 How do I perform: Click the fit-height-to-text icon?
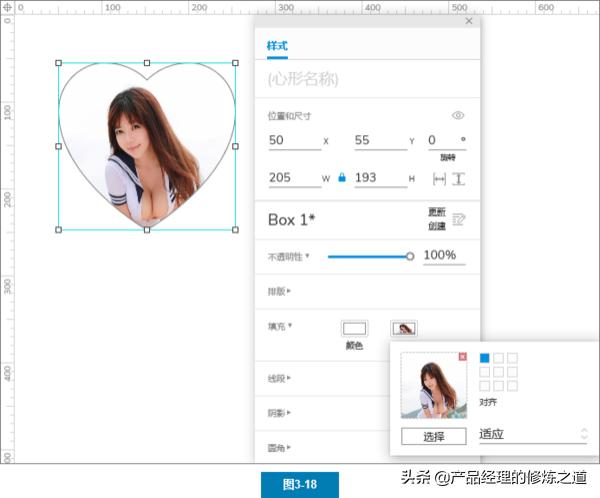pyautogui.click(x=458, y=179)
